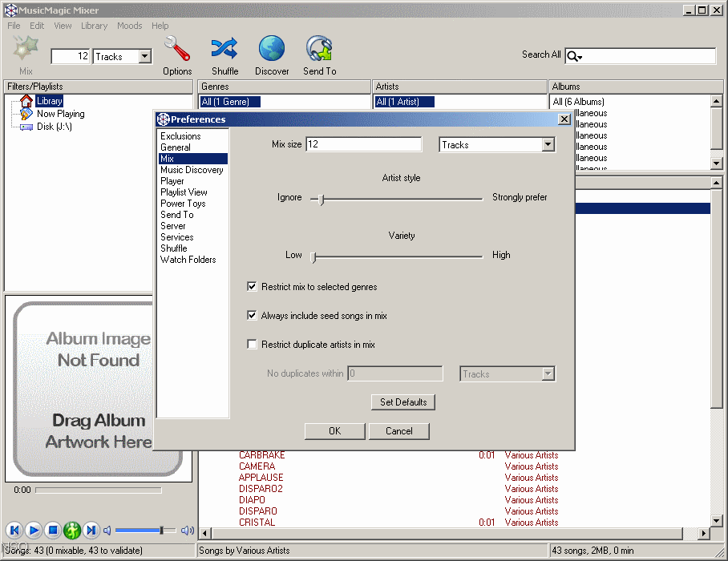
Task: Start playback with Play button
Action: pyautogui.click(x=34, y=530)
